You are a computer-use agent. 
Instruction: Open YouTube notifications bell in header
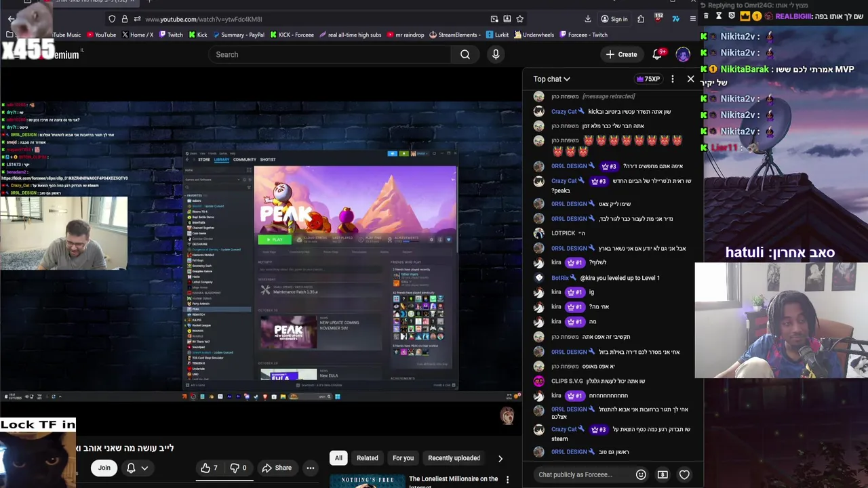(x=656, y=54)
